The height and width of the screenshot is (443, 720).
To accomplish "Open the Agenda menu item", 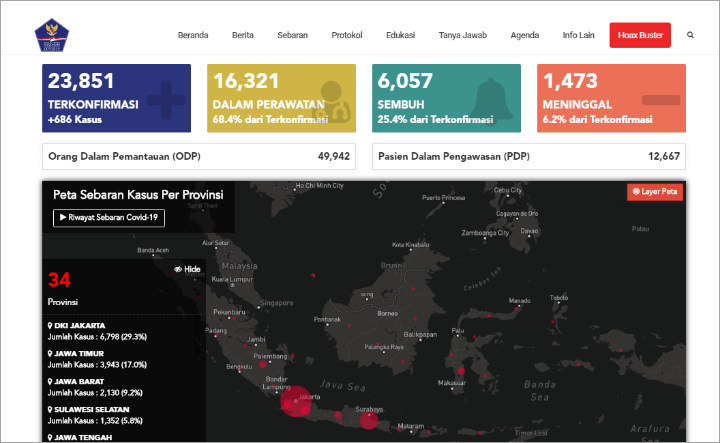I will (524, 35).
